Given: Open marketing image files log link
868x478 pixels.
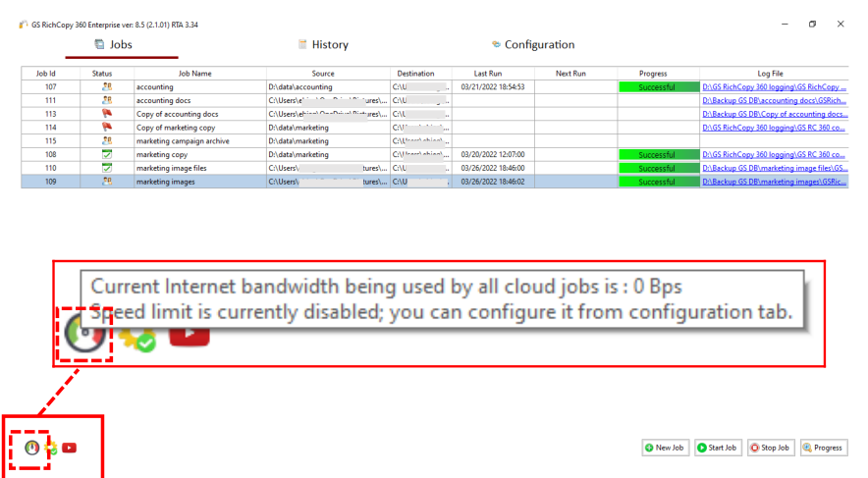Looking at the screenshot, I should click(775, 168).
